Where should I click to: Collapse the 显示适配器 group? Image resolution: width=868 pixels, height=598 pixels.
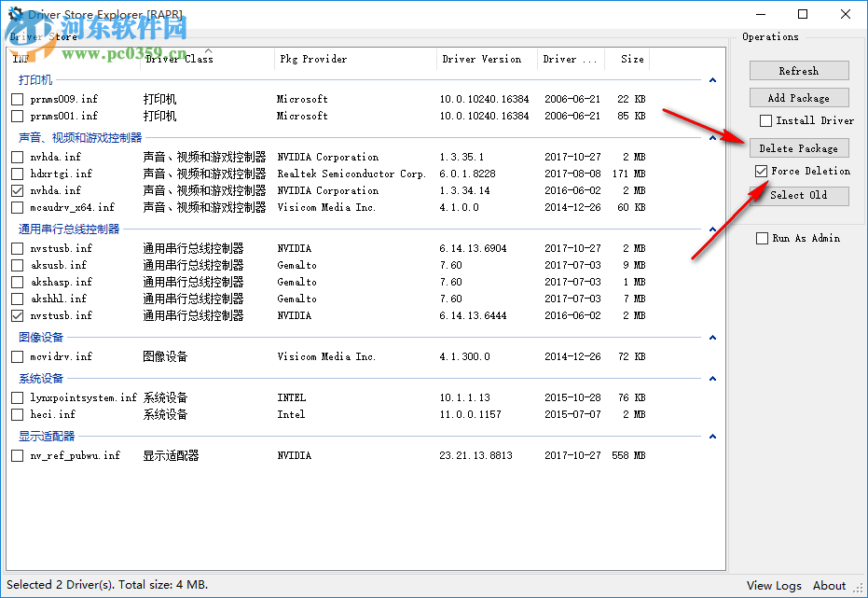(x=712, y=436)
